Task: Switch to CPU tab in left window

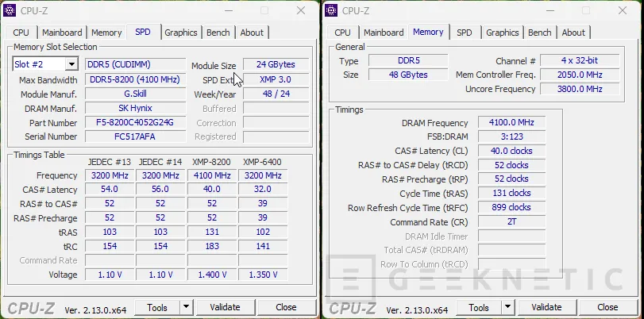Action: 21,33
